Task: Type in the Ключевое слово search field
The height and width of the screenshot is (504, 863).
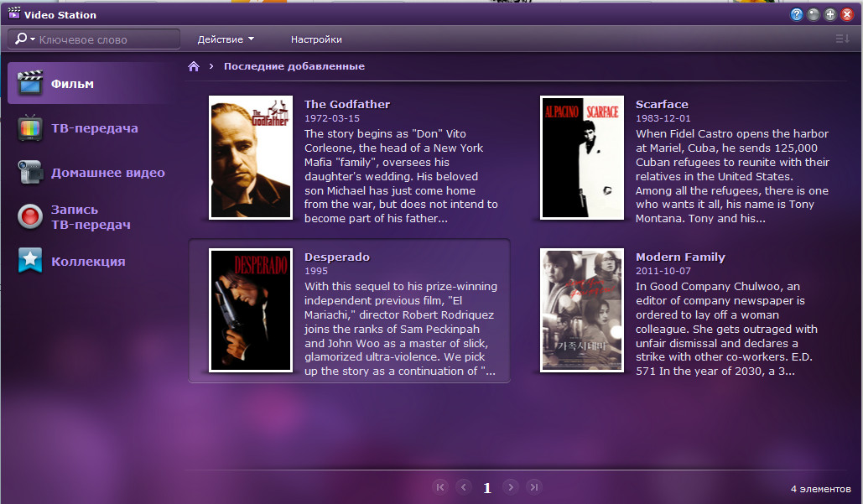Action: [x=105, y=39]
